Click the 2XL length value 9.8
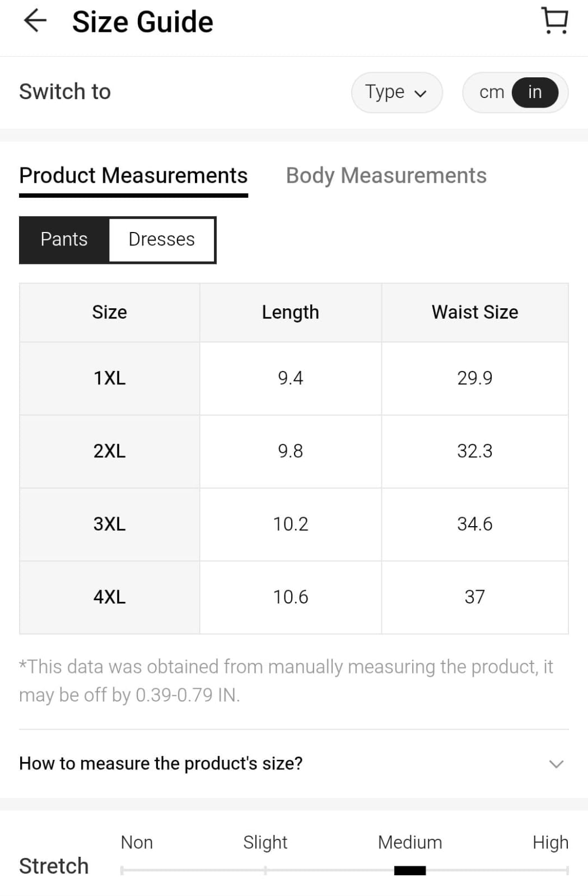The image size is (588, 896). point(290,451)
